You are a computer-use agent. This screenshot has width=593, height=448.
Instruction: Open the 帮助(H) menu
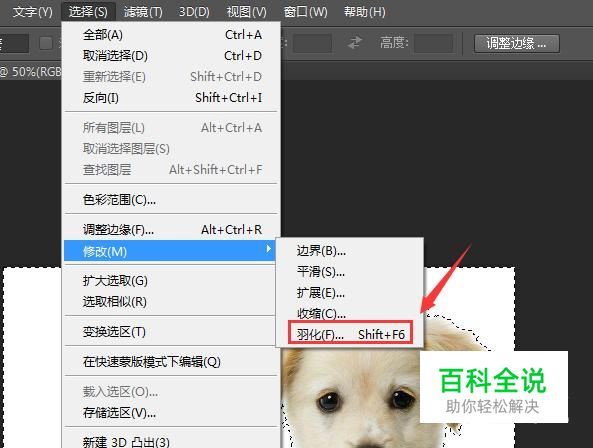click(x=365, y=12)
